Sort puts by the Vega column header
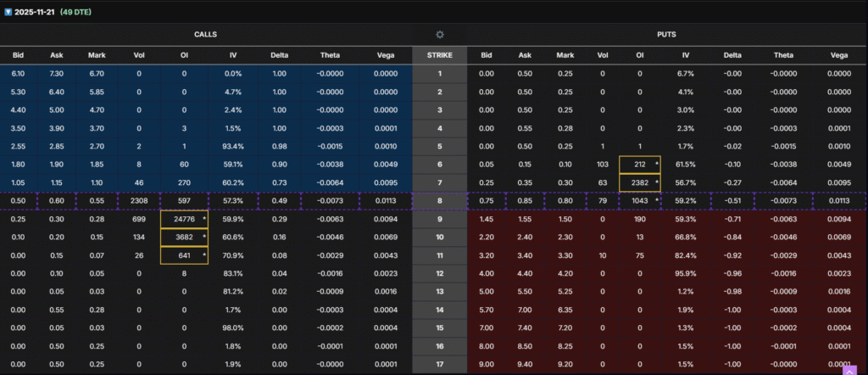Viewport: 868px width, 375px height. (x=839, y=55)
